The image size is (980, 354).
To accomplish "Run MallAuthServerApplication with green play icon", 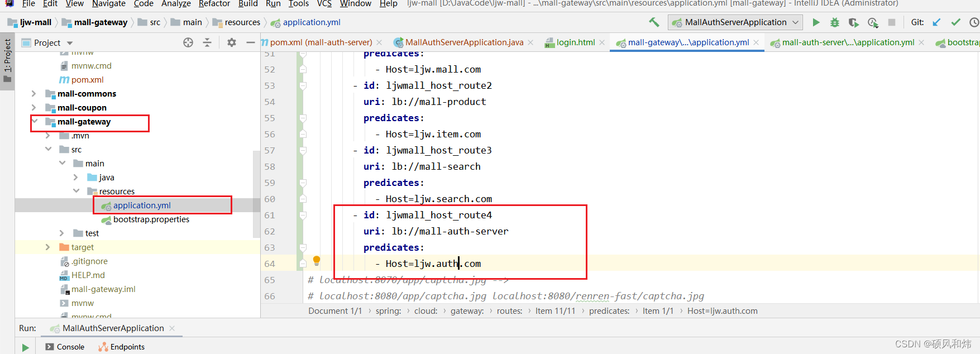I will [x=816, y=22].
